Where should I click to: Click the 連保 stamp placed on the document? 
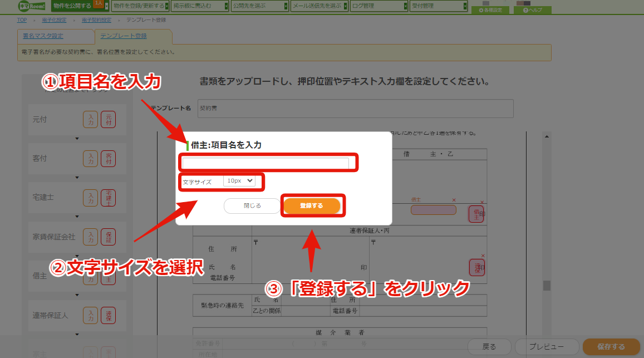point(477,268)
